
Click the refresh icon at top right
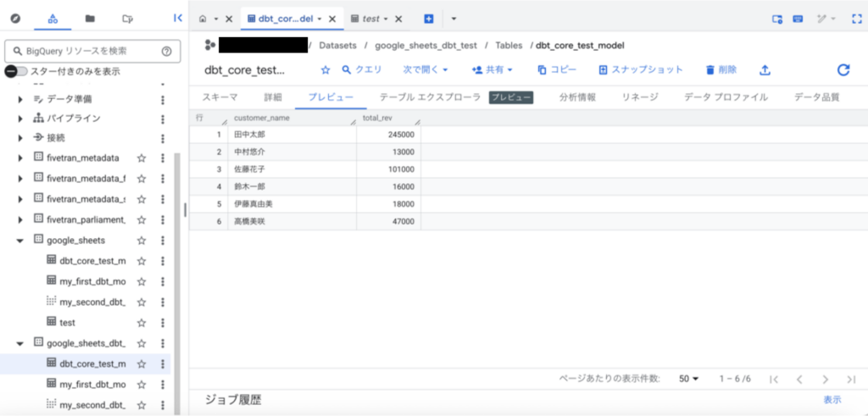pyautogui.click(x=843, y=70)
